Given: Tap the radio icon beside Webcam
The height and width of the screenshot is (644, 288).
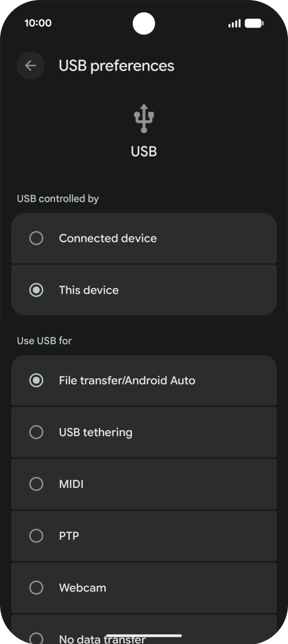Looking at the screenshot, I should click(x=37, y=588).
